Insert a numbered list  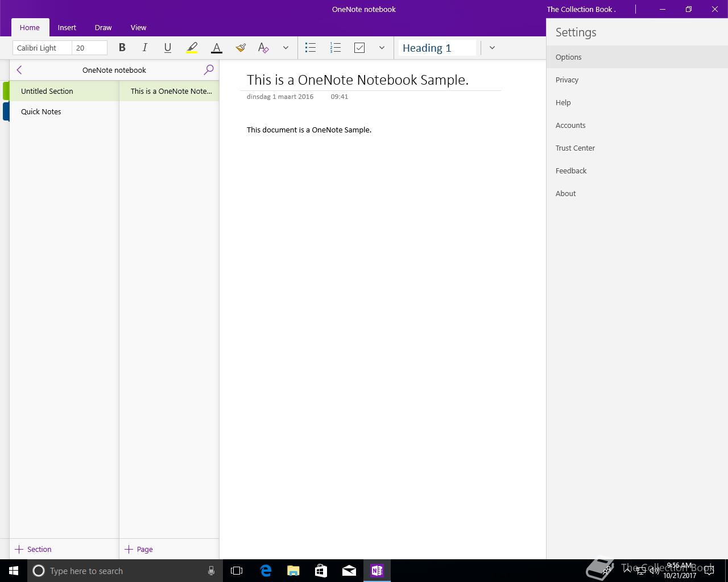335,48
